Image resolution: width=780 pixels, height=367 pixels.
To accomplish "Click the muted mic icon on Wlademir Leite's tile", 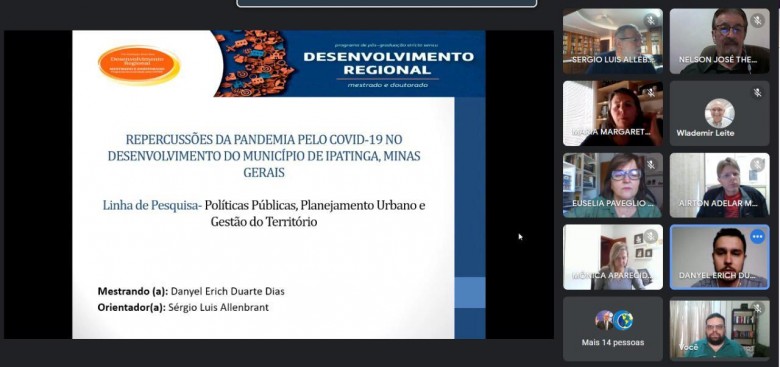I will point(757,93).
